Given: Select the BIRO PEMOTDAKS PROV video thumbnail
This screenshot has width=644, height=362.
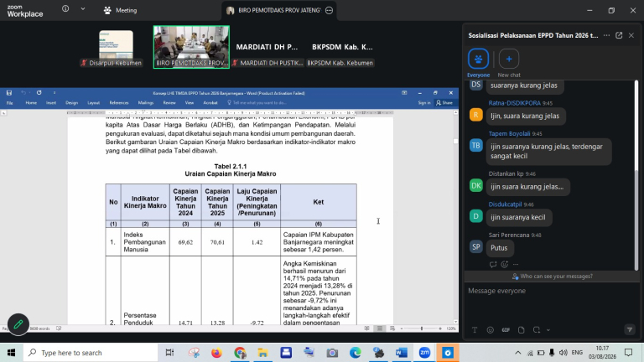Looking at the screenshot, I should [x=191, y=47].
